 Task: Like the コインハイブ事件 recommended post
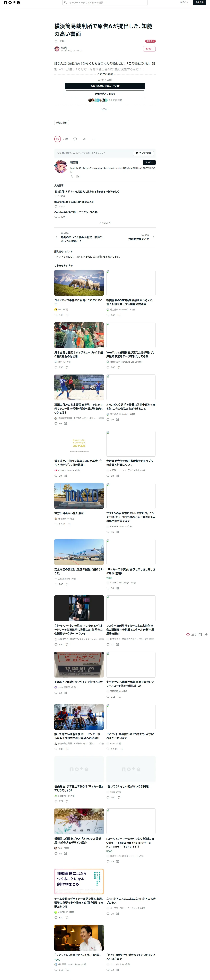(x=56, y=315)
